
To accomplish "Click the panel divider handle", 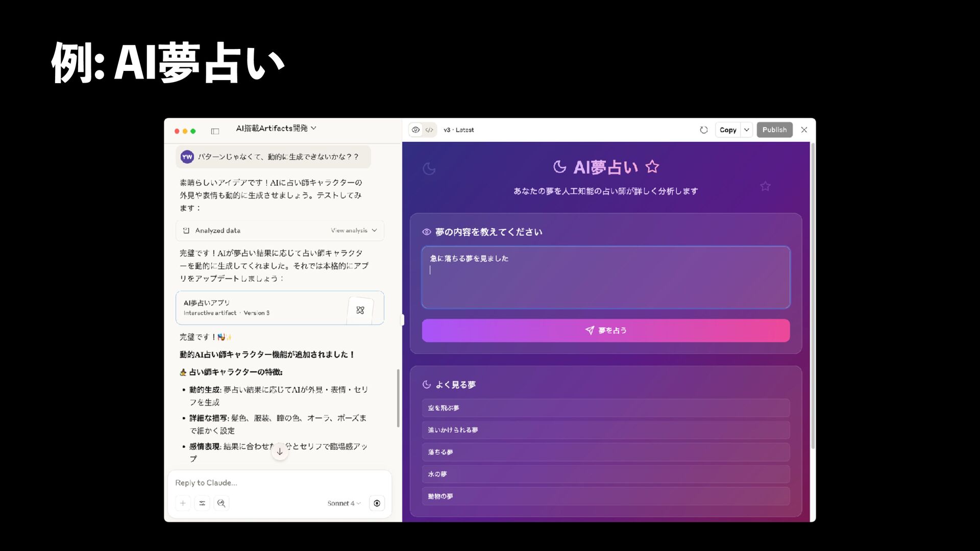I will point(402,320).
